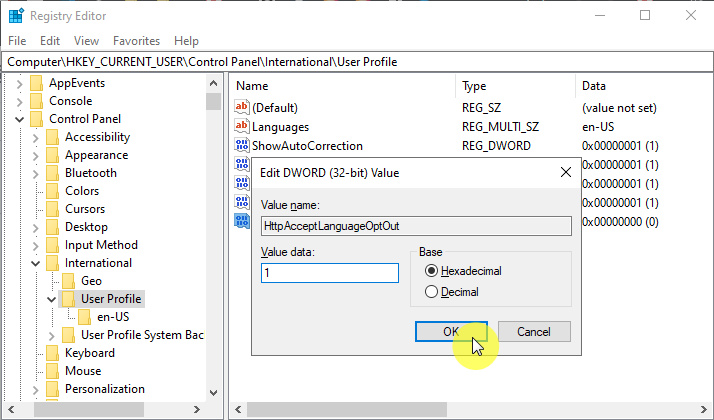Collapse the International tree node
This screenshot has height=420, width=714.
pos(36,263)
